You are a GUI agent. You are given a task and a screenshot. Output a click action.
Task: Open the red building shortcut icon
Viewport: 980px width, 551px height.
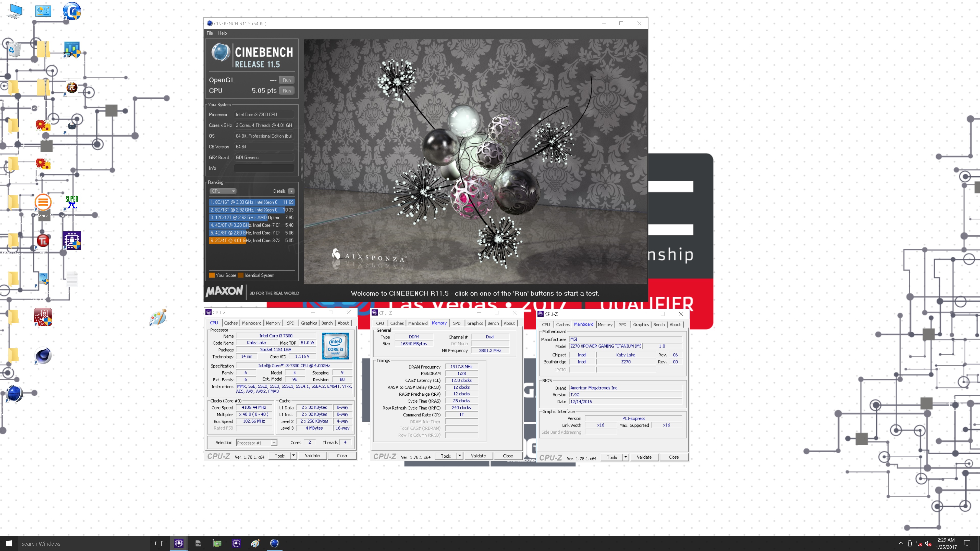43,317
